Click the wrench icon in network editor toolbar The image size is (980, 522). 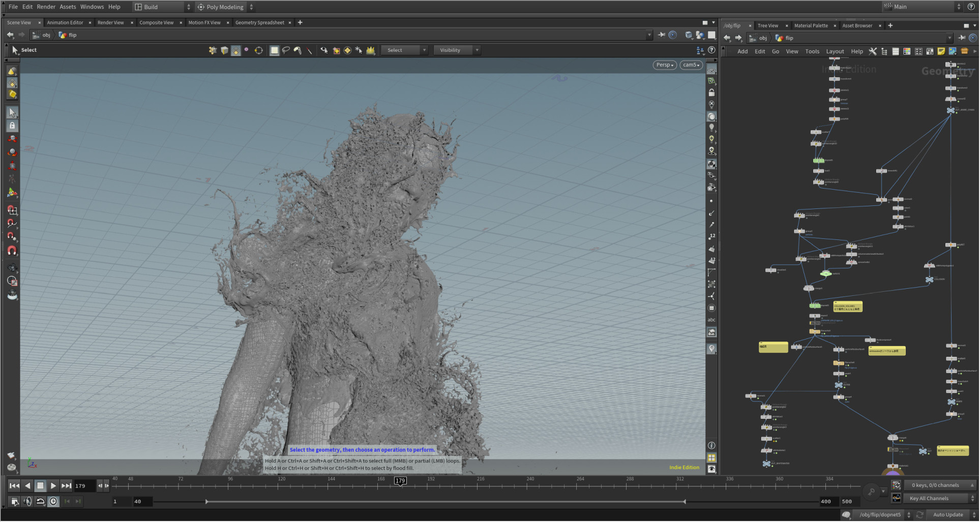pyautogui.click(x=873, y=51)
